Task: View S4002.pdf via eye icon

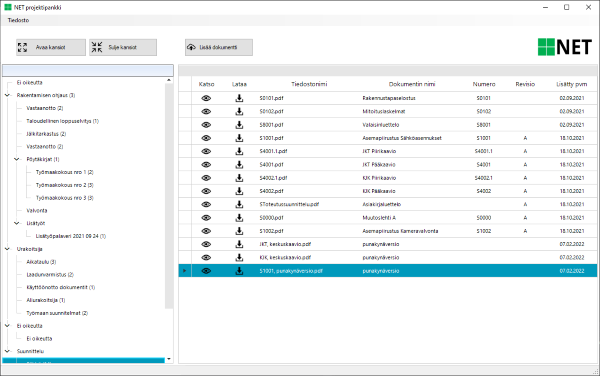Action: (x=206, y=191)
